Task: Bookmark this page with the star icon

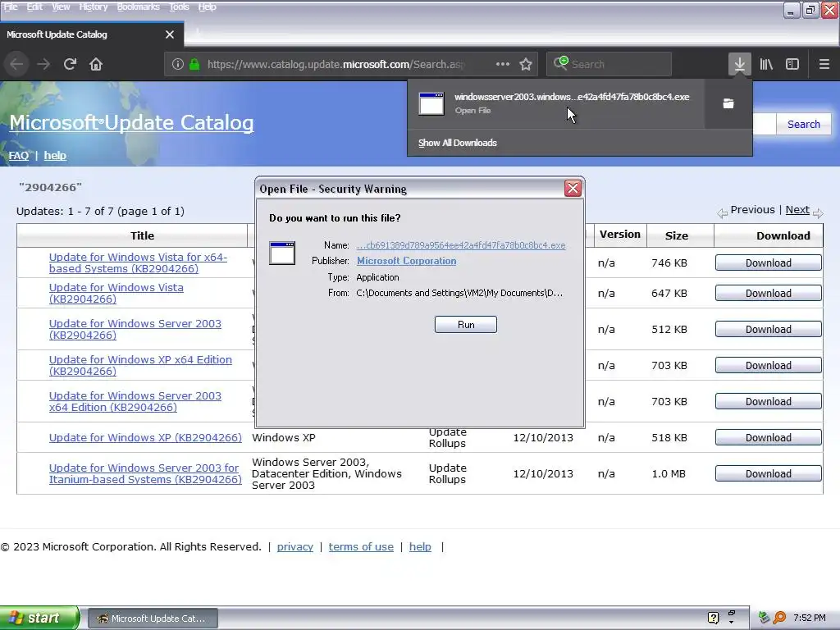Action: click(526, 64)
